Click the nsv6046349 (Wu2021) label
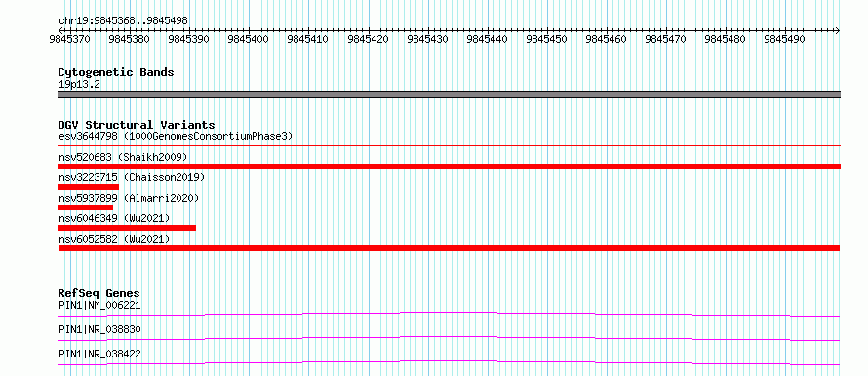This screenshot has width=868, height=376. tap(114, 218)
